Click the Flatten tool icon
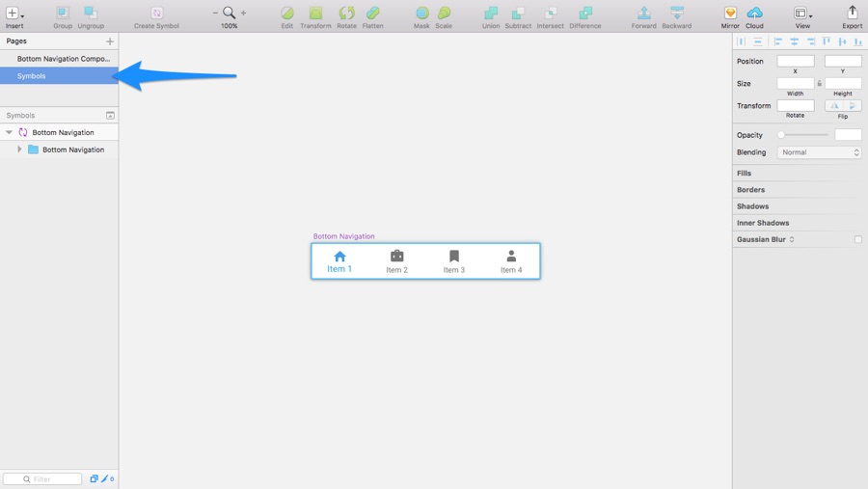This screenshot has height=489, width=868. 372,13
